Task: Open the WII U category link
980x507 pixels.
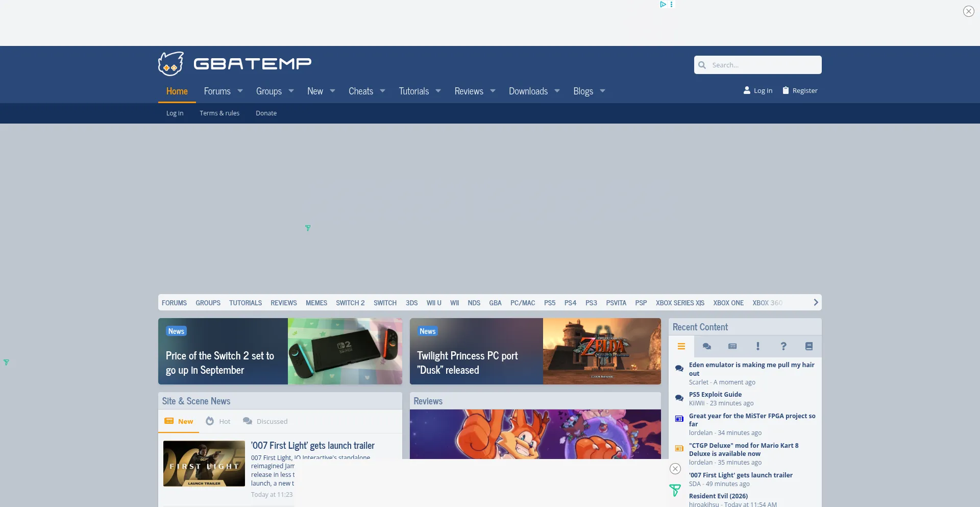Action: point(434,303)
